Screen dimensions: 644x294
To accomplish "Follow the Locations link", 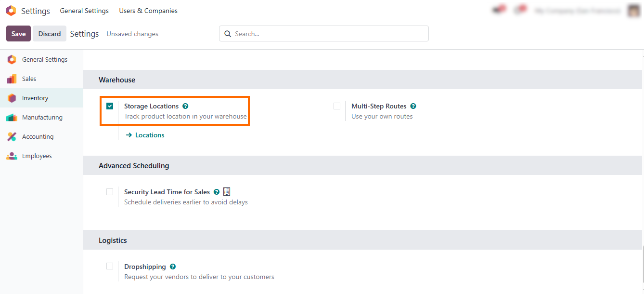I will 150,135.
